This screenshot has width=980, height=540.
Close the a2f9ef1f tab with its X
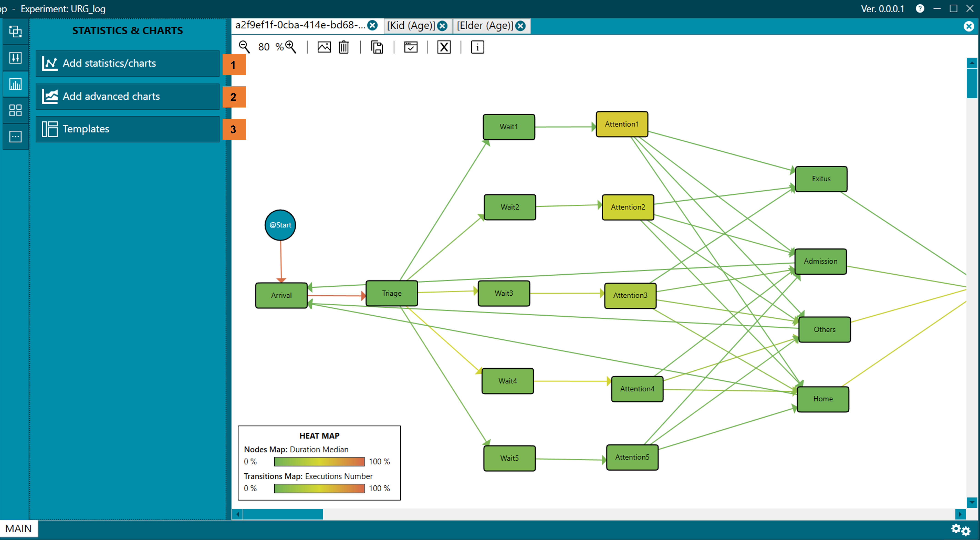pos(373,25)
